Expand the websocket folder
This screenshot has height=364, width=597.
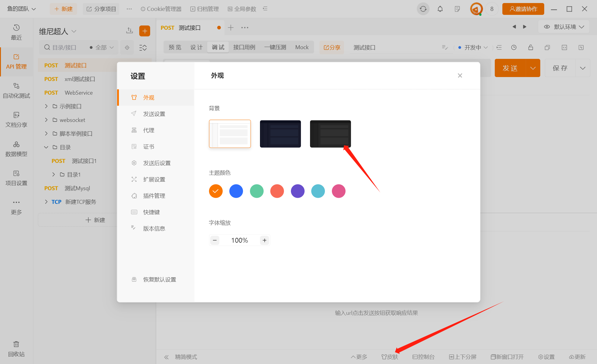(x=46, y=120)
